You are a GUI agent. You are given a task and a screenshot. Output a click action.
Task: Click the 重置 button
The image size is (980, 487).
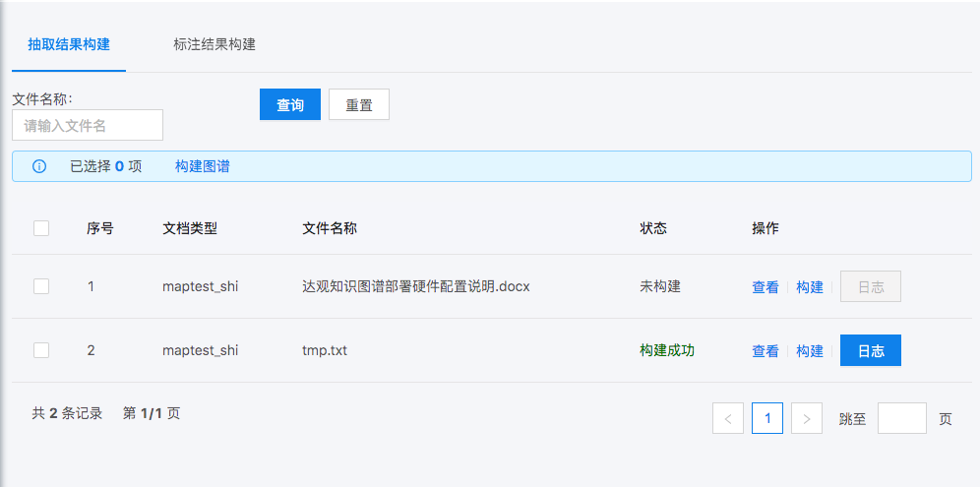(x=359, y=105)
